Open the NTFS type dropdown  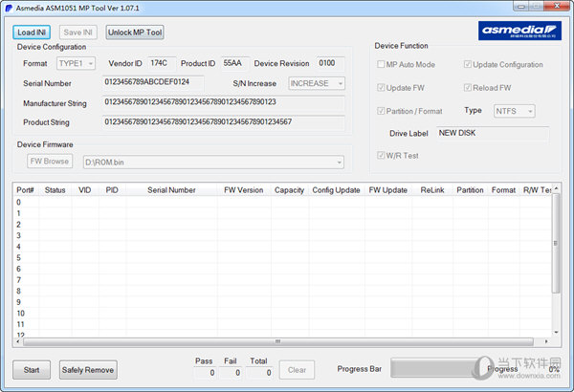click(x=515, y=111)
